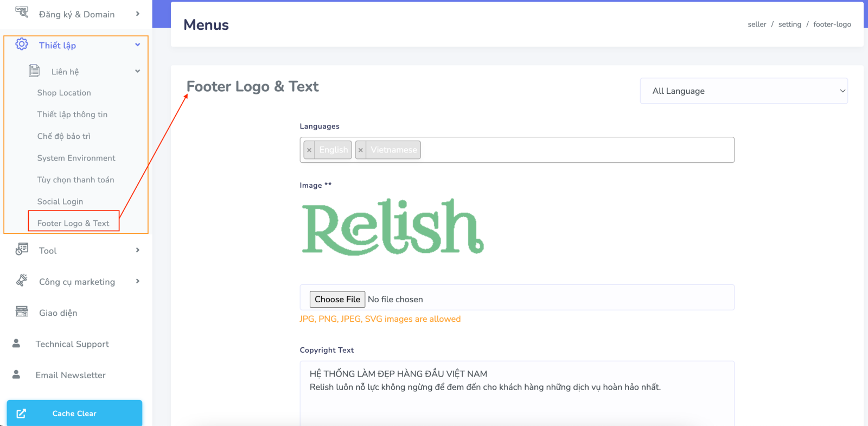Expand the Công cụ marketing submenu arrow
Image resolution: width=868 pixels, height=426 pixels.
pos(137,281)
